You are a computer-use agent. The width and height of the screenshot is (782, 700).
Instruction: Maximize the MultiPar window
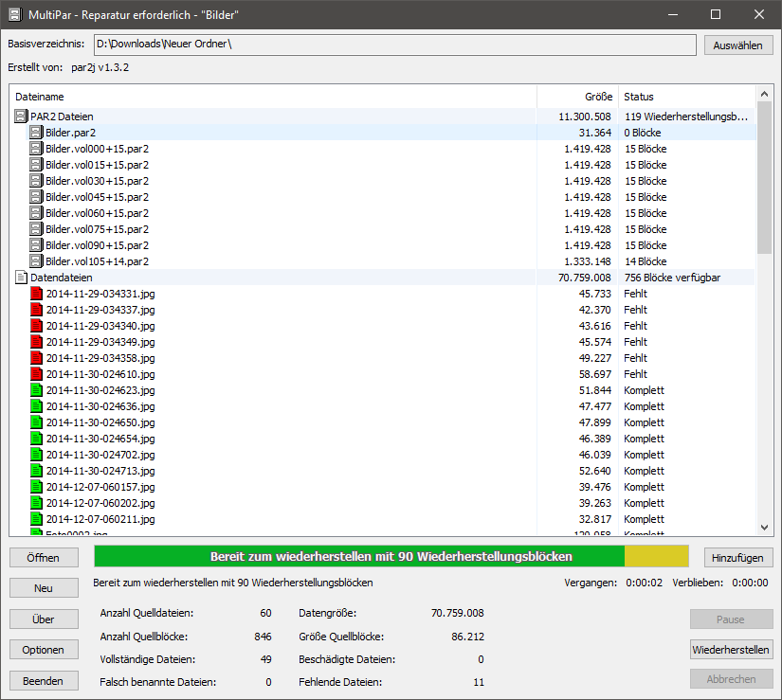pos(716,14)
